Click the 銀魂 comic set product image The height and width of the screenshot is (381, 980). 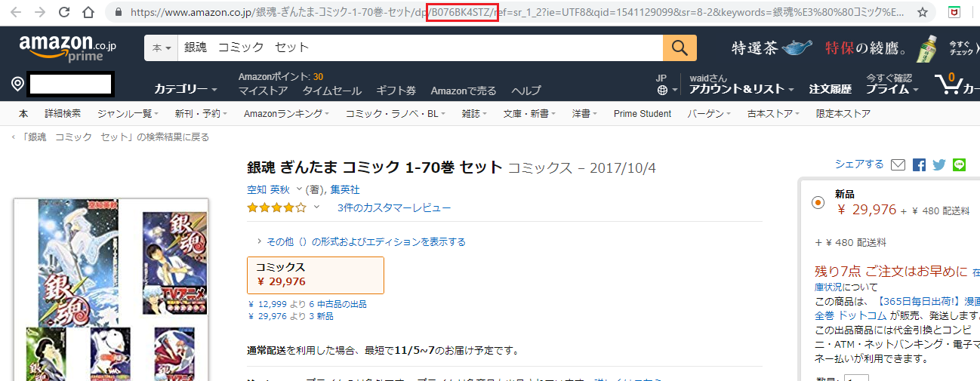pos(112,290)
